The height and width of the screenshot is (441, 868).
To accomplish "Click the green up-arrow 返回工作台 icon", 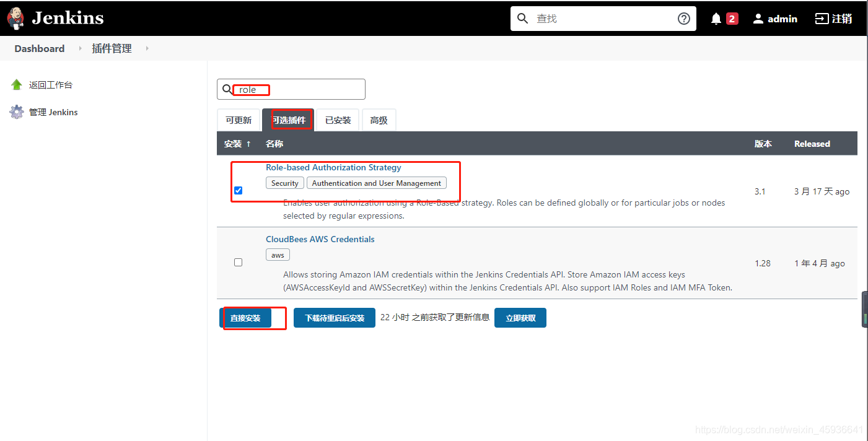I will click(17, 85).
